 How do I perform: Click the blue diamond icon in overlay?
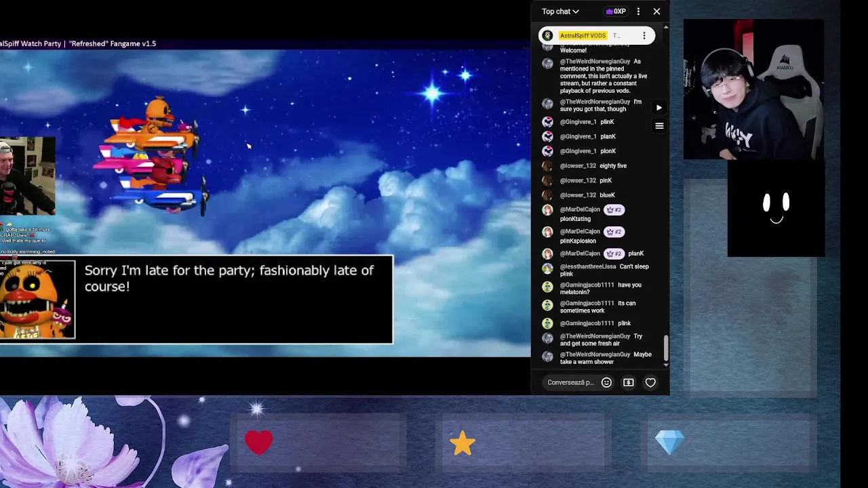[x=670, y=443]
